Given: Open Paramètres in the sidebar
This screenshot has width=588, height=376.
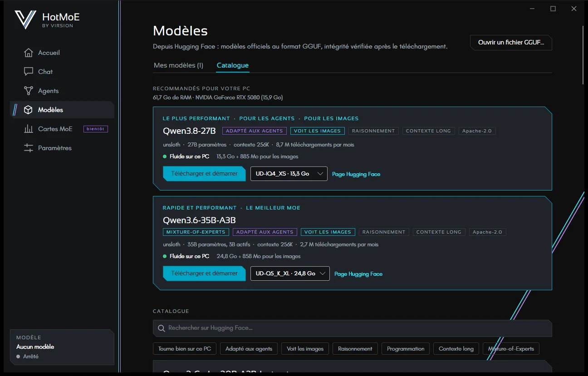Looking at the screenshot, I should [62, 148].
